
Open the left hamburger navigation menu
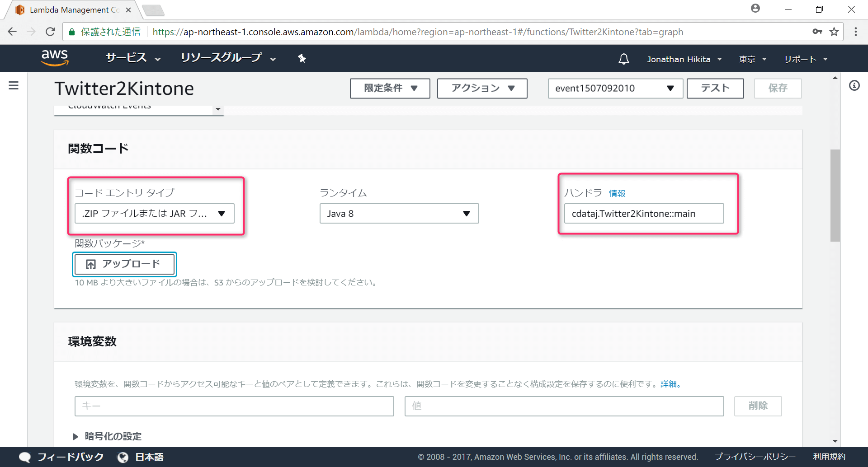point(14,85)
